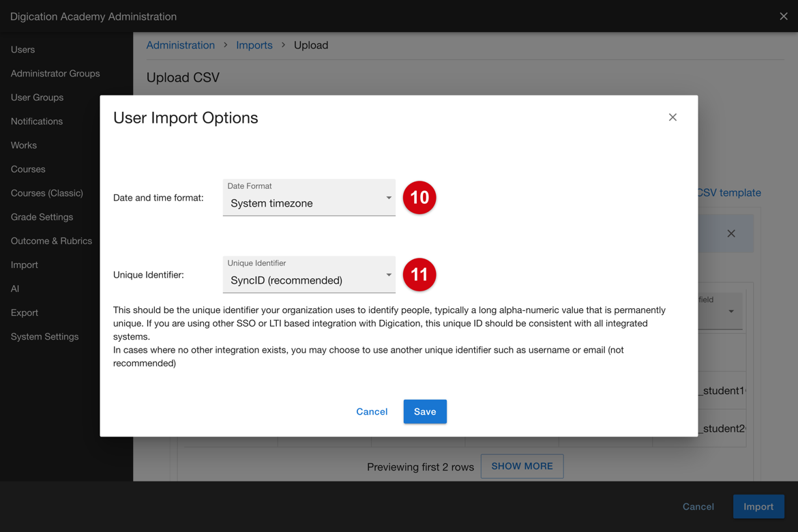The image size is (798, 532).
Task: Open Courses in the sidebar
Action: (28, 169)
